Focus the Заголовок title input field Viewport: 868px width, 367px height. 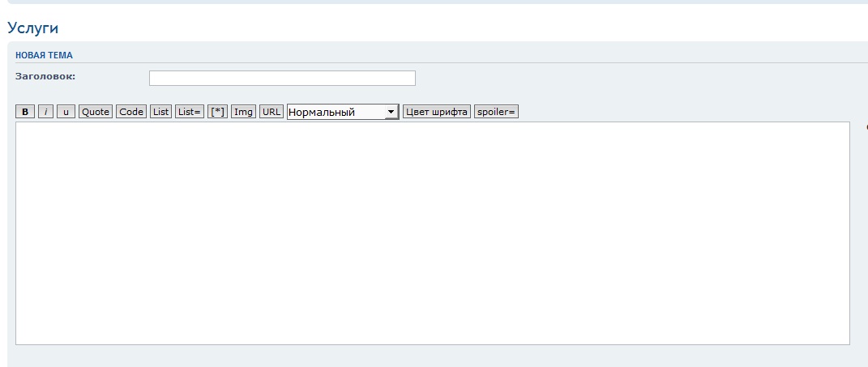(282, 78)
